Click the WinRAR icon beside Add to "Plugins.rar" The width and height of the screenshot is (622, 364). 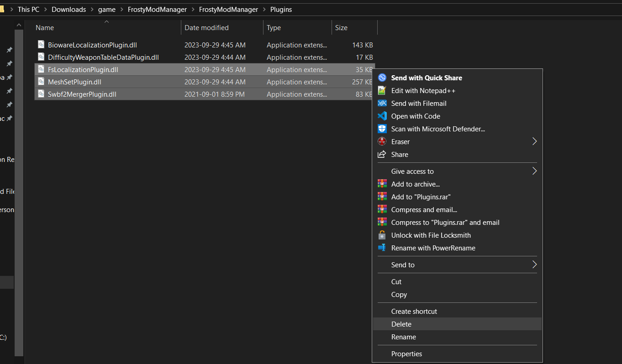[x=382, y=197]
